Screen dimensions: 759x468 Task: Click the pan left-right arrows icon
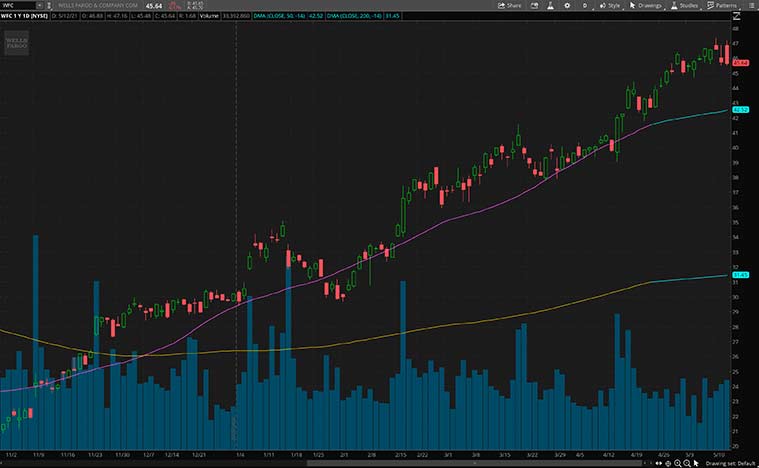[659, 463]
